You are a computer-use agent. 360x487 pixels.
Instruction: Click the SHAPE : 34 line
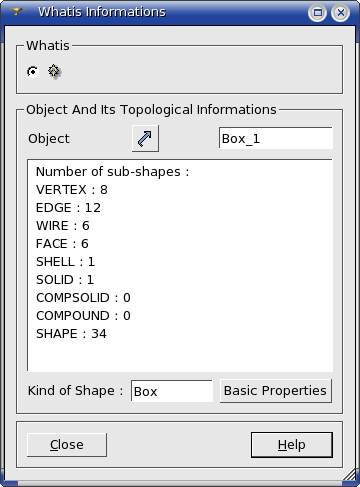tap(71, 334)
